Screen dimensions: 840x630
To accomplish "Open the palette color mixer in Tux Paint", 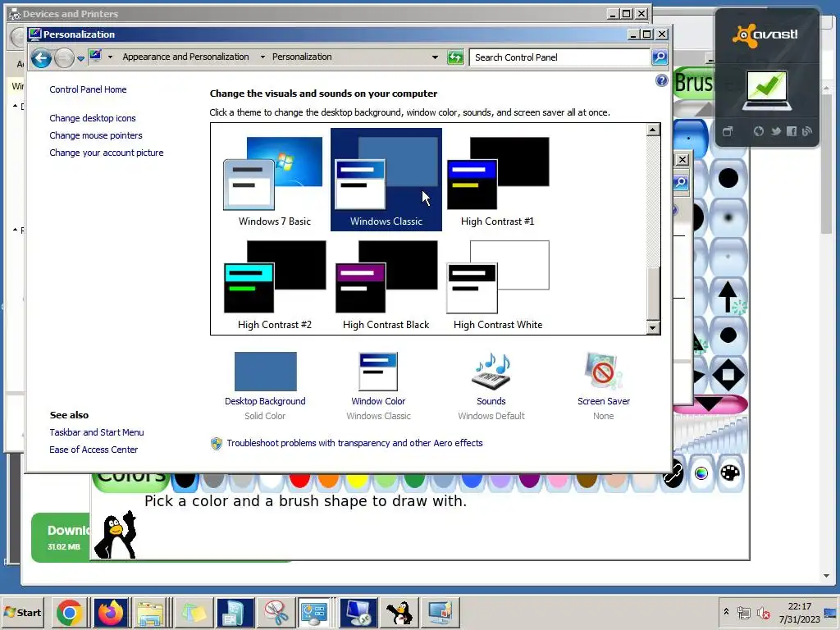I will tap(729, 473).
